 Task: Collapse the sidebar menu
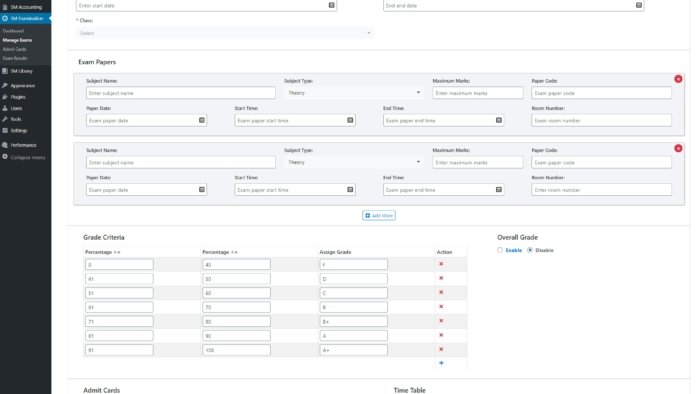coord(25,157)
